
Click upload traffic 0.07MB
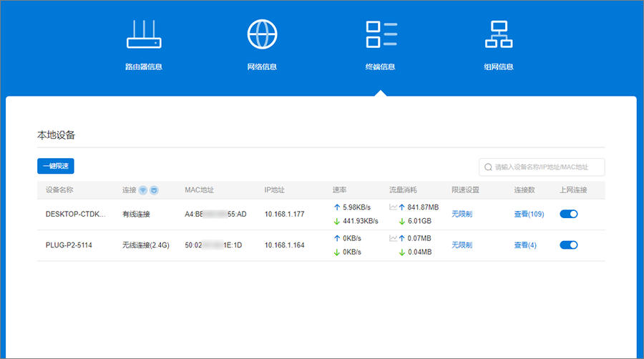coord(419,238)
